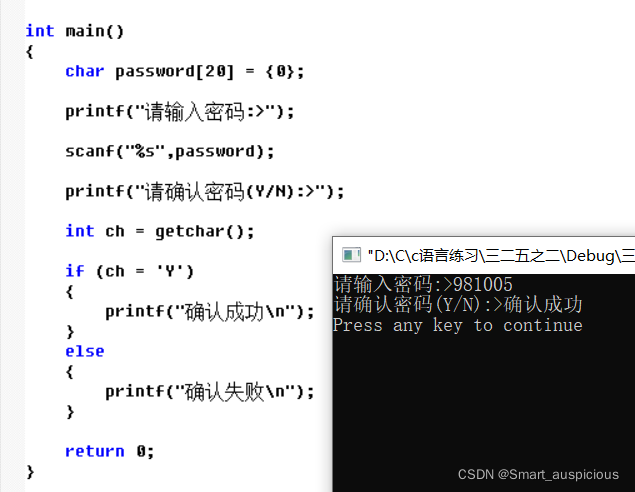Click the closing brace of main function
The image size is (635, 492).
coord(30,472)
